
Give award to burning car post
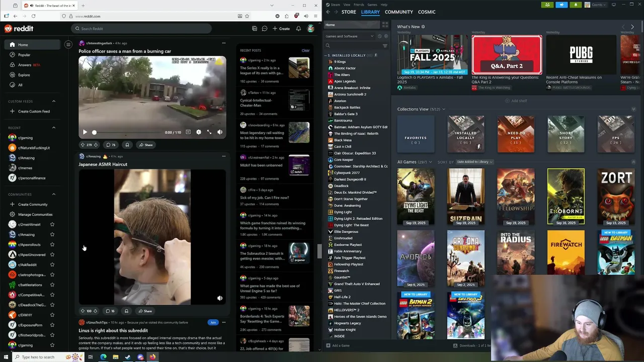(127, 145)
